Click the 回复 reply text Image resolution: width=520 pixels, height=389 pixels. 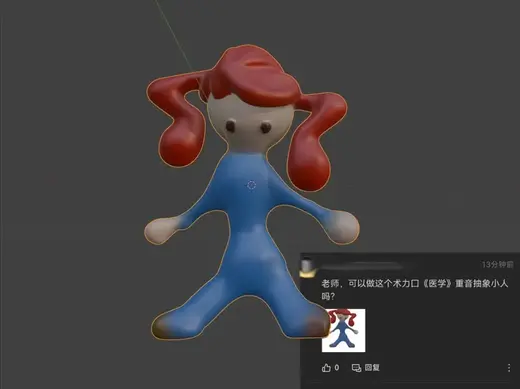click(372, 368)
